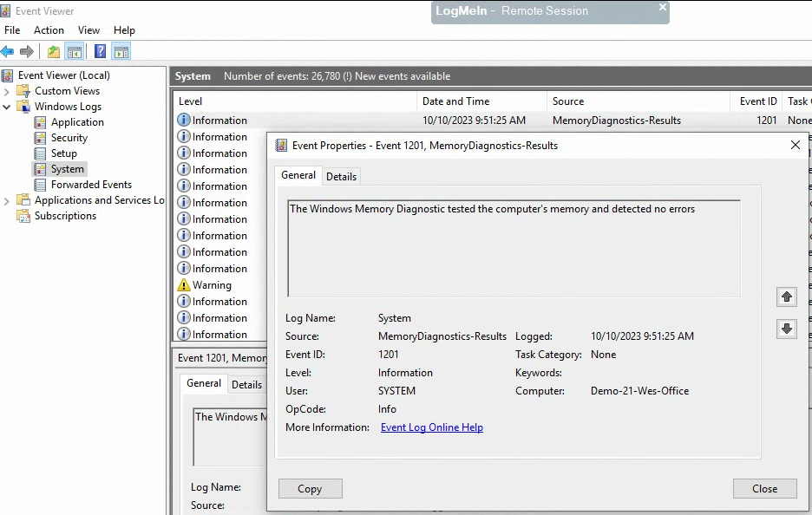Go to next event with down arrow

click(x=787, y=329)
